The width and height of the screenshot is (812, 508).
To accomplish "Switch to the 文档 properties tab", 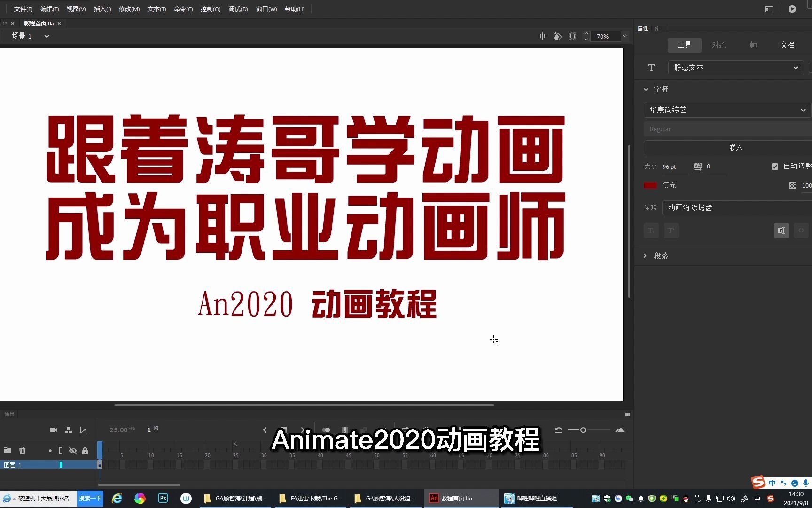I will [x=788, y=45].
